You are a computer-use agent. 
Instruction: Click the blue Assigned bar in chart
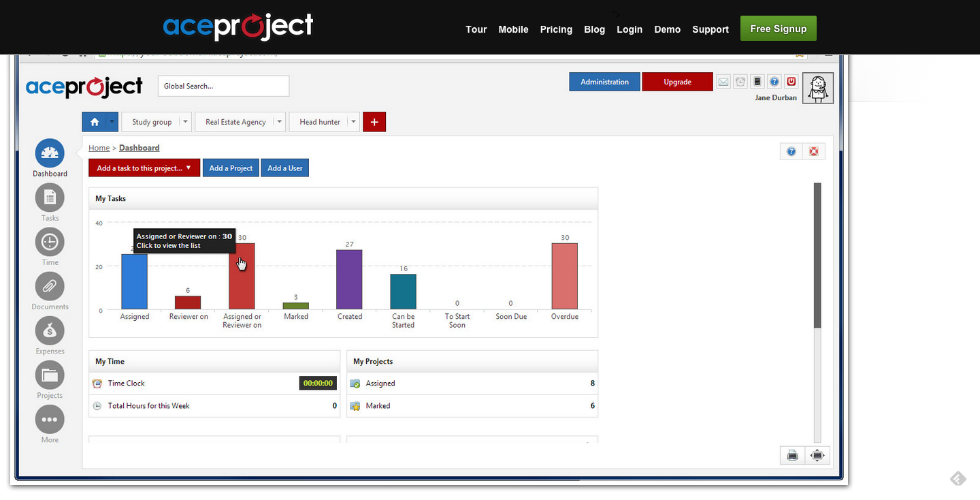pyautogui.click(x=135, y=282)
